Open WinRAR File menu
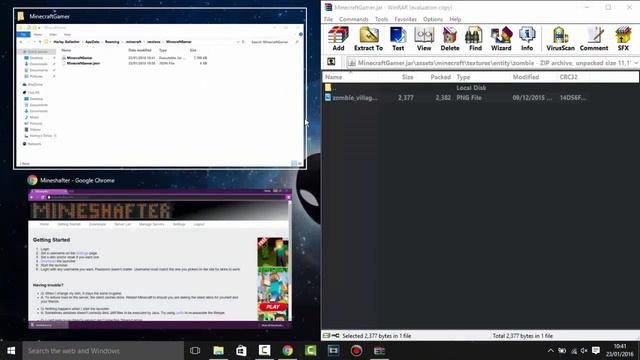 (x=329, y=19)
